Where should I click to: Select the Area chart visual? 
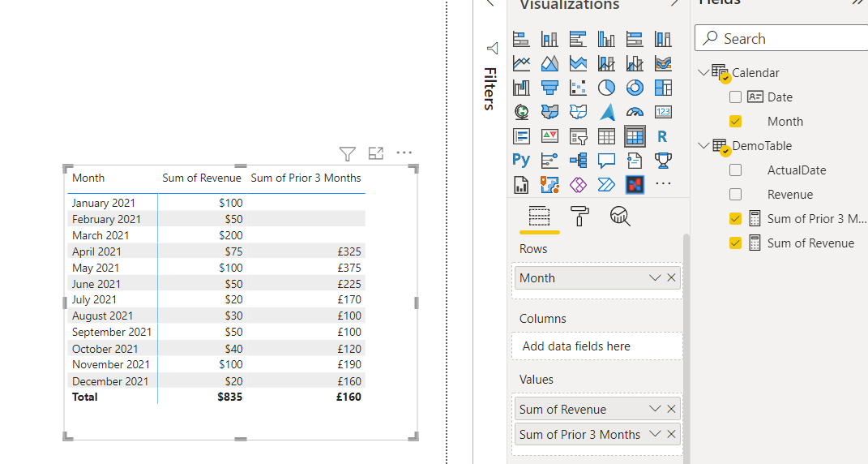coord(549,63)
